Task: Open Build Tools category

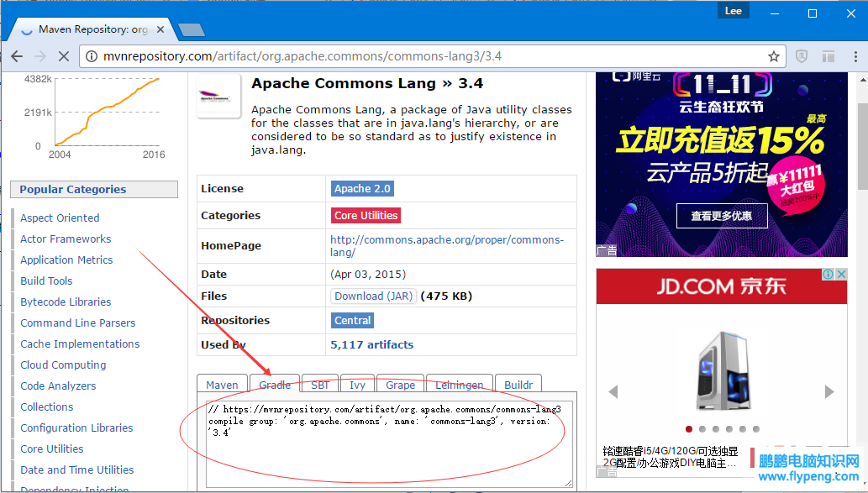Action: point(46,281)
